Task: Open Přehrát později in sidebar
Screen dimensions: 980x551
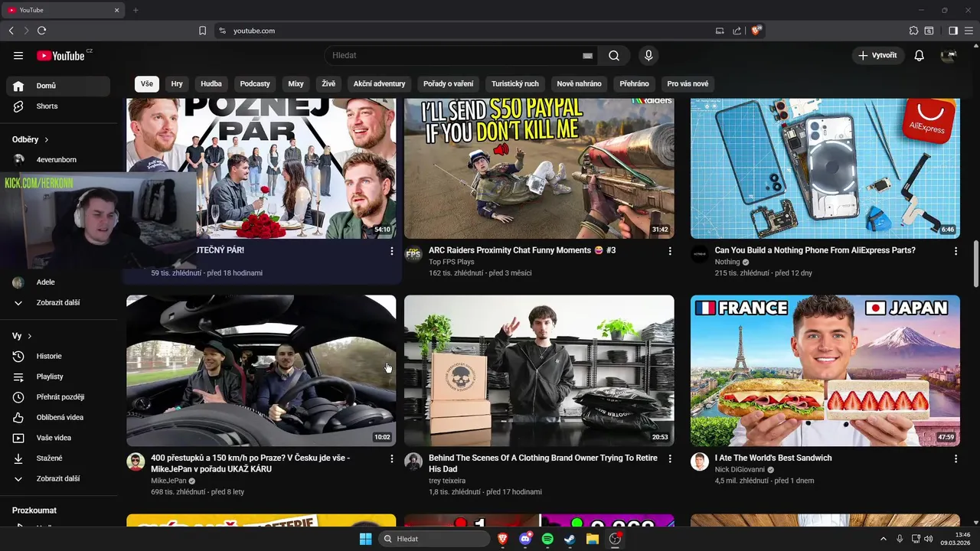Action: click(x=58, y=397)
